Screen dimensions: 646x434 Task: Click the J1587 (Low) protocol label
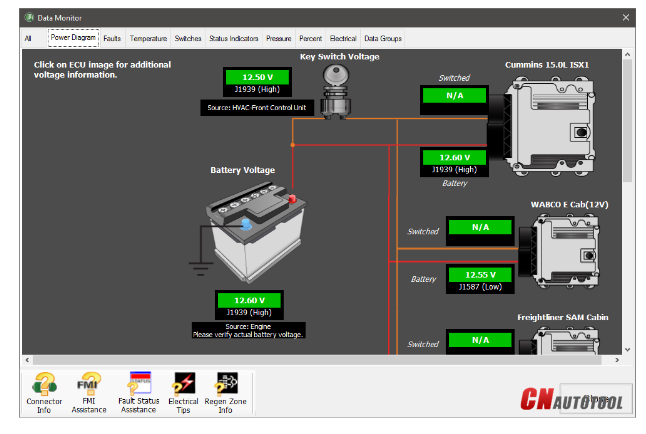coord(480,287)
